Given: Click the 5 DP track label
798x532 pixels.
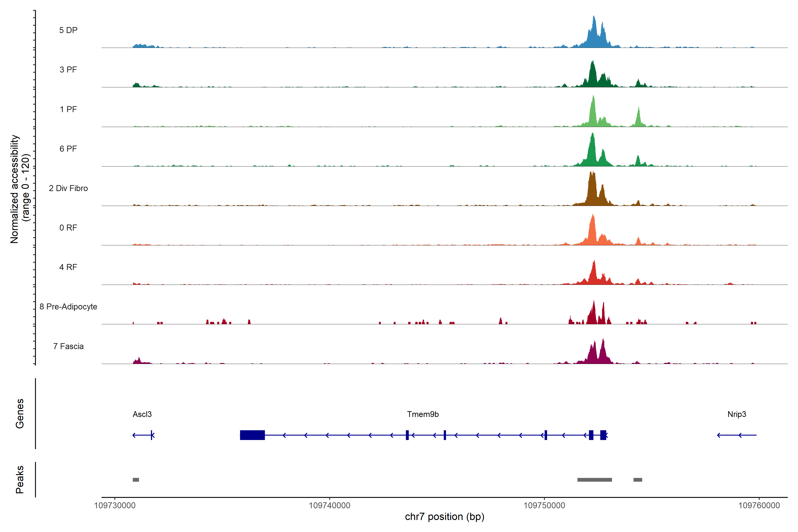Looking at the screenshot, I should 68,30.
